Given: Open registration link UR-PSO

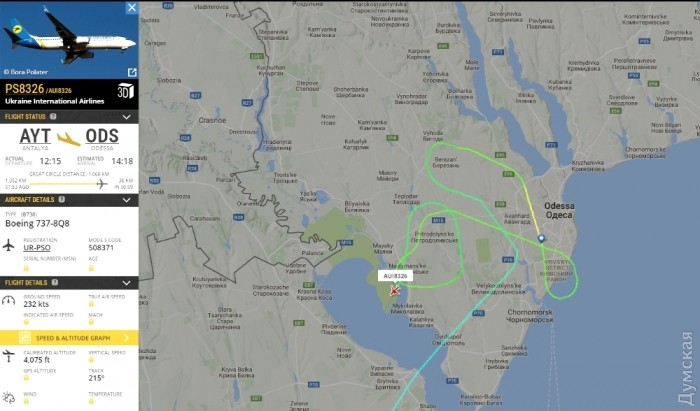Looking at the screenshot, I should click(37, 248).
